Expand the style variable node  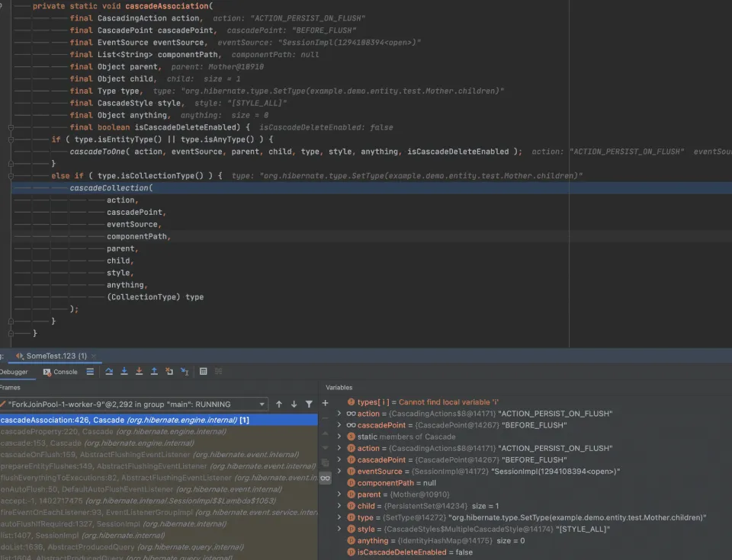coord(339,529)
